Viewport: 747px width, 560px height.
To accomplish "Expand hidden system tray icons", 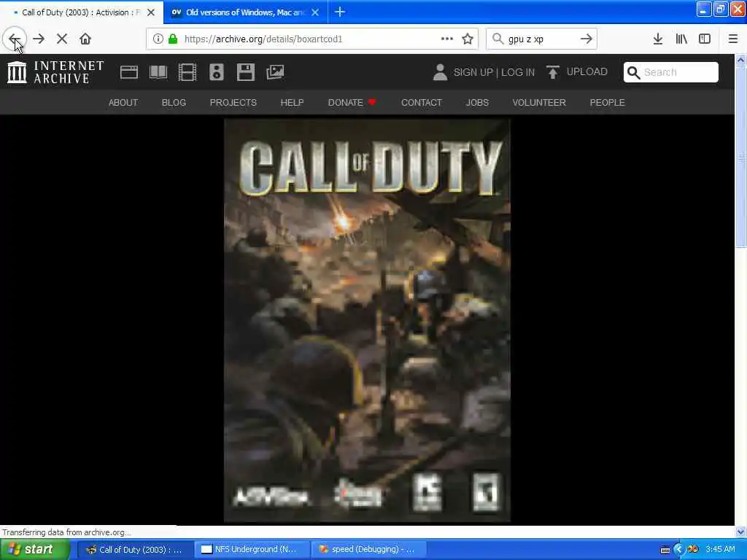I will coord(679,550).
